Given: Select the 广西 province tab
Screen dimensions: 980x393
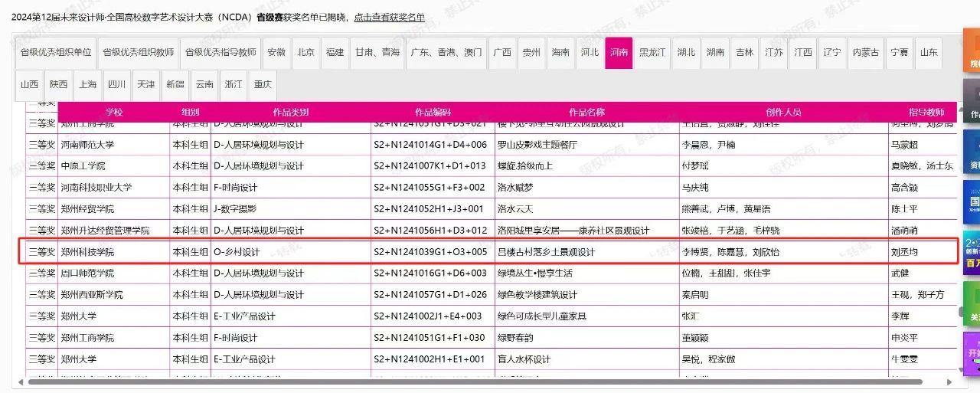Looking at the screenshot, I should coord(502,53).
